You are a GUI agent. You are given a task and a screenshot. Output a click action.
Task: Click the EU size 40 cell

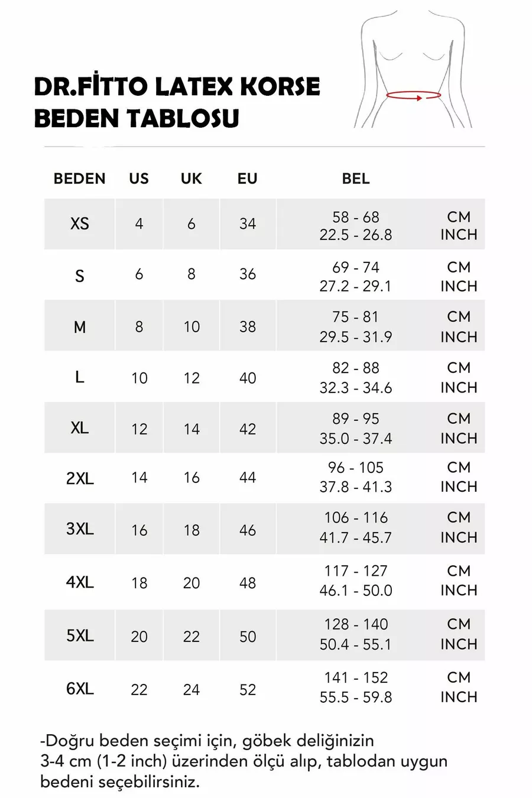tap(247, 378)
